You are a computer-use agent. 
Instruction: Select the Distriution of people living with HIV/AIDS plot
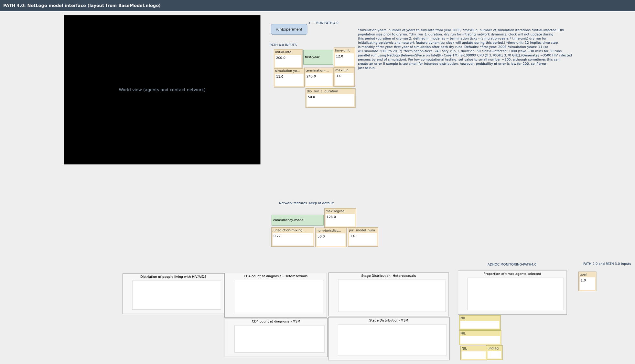(x=173, y=294)
